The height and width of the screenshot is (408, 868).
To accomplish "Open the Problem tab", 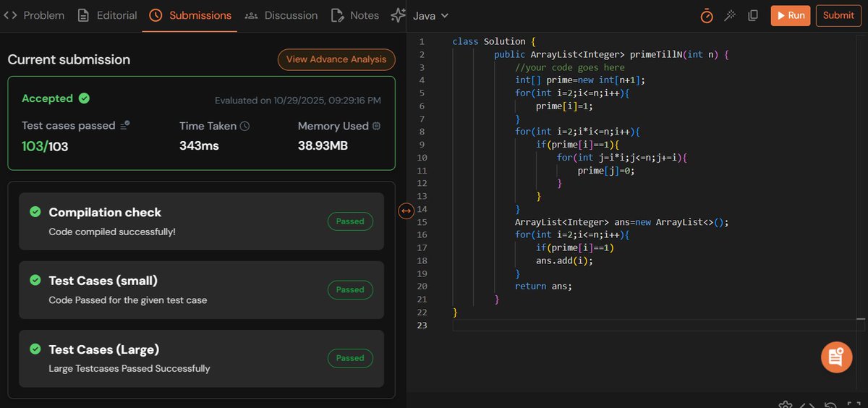I will [34, 15].
